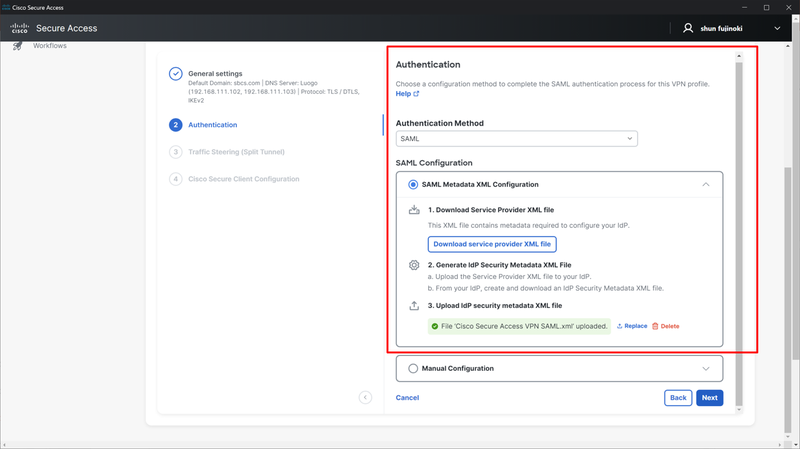Select Manual Configuration radio button
The width and height of the screenshot is (800, 449).
tap(413, 368)
